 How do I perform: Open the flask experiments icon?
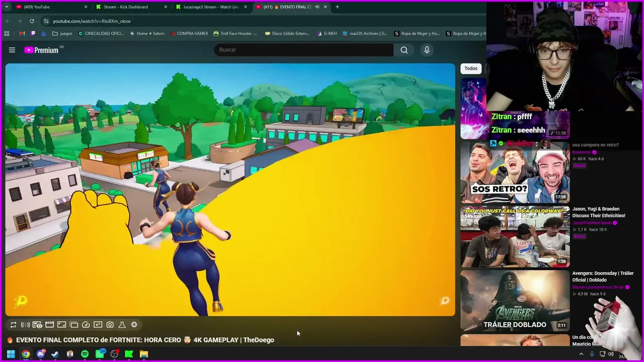pyautogui.click(x=122, y=325)
